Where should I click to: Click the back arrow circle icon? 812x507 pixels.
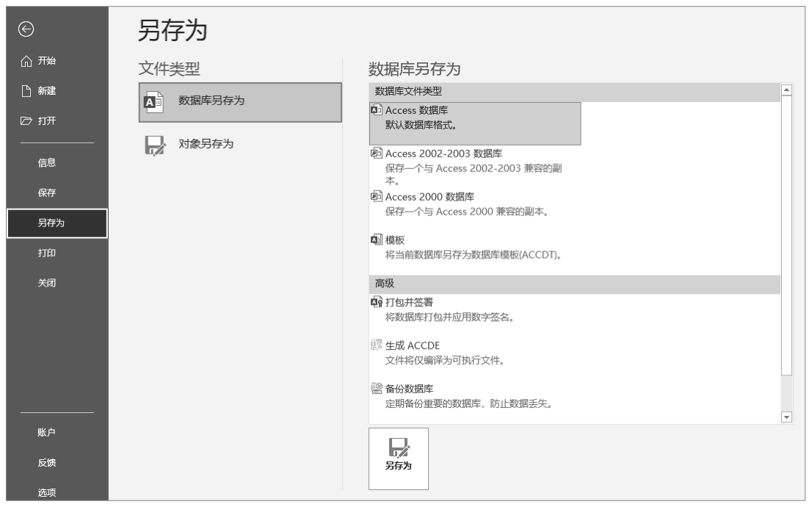(26, 29)
